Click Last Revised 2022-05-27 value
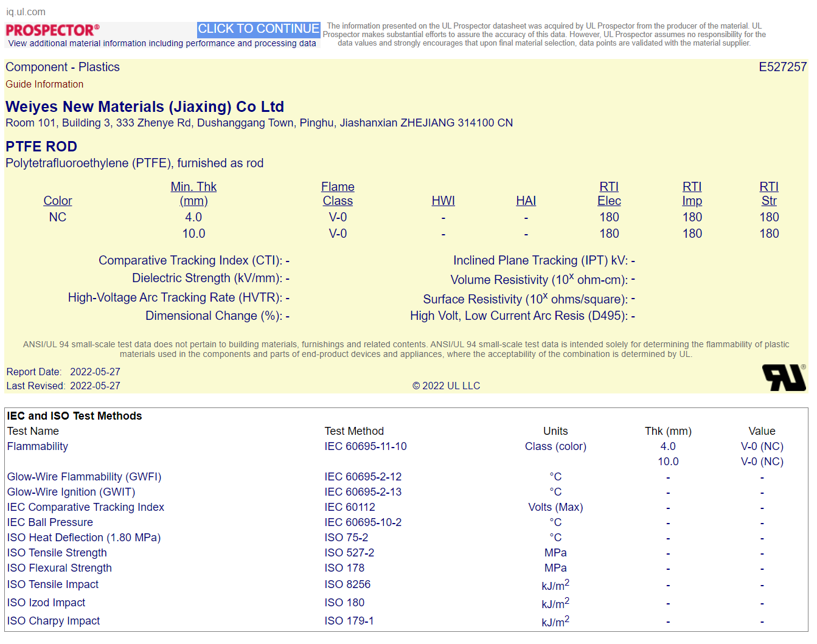817x644 pixels. coord(95,386)
